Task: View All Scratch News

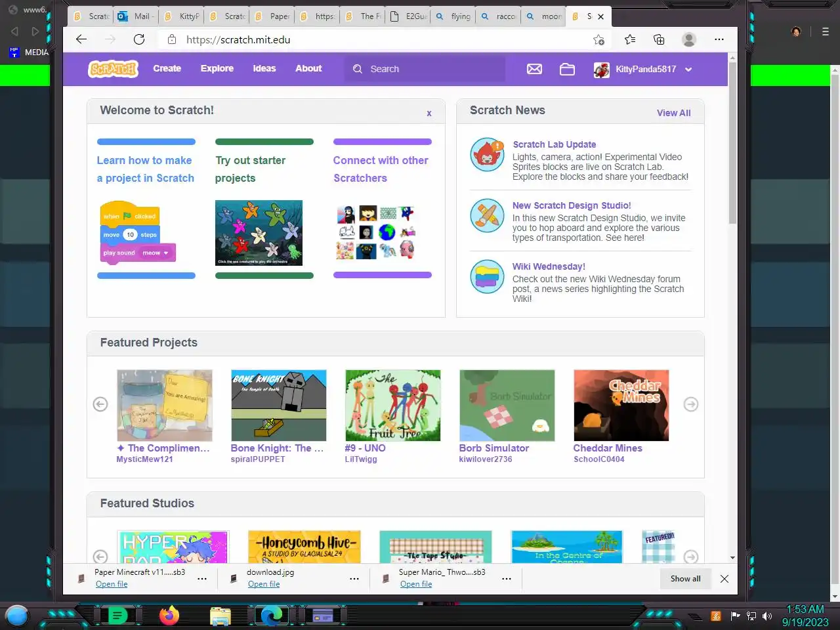Action: [x=674, y=113]
